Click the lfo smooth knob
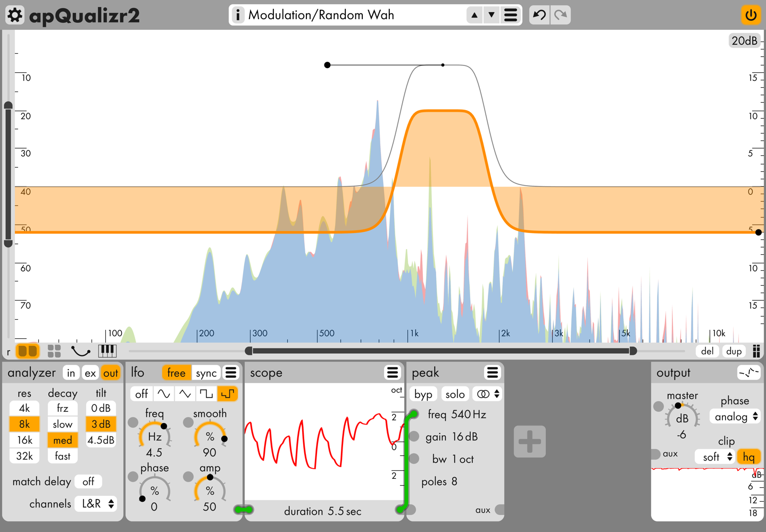This screenshot has height=532, width=766. [210, 436]
